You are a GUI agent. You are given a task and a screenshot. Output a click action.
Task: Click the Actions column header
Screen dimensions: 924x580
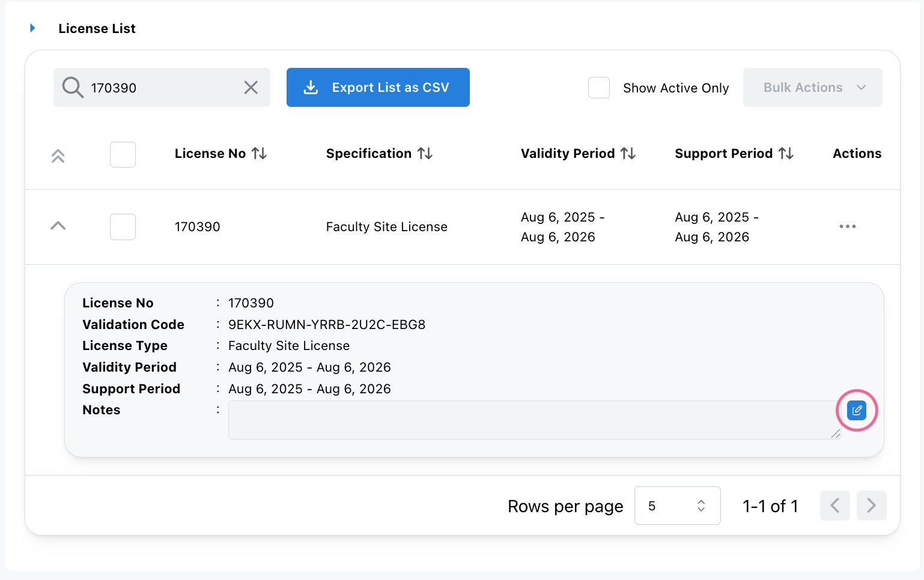click(857, 154)
